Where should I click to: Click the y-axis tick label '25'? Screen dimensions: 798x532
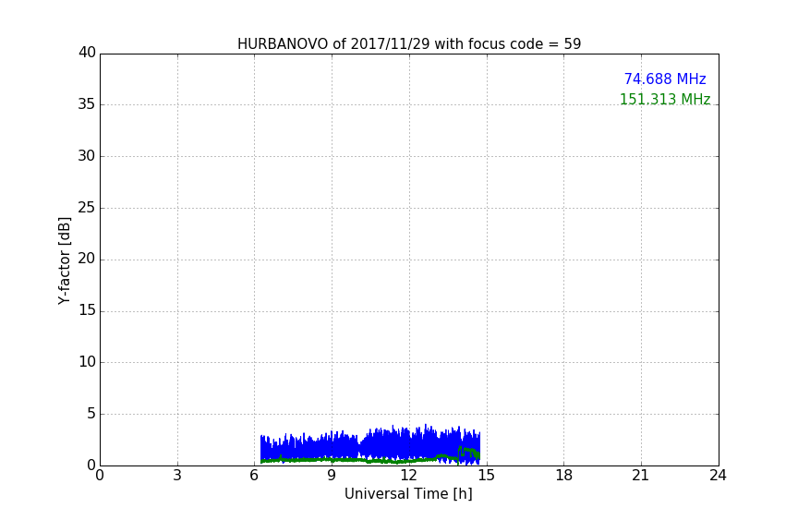coord(87,208)
